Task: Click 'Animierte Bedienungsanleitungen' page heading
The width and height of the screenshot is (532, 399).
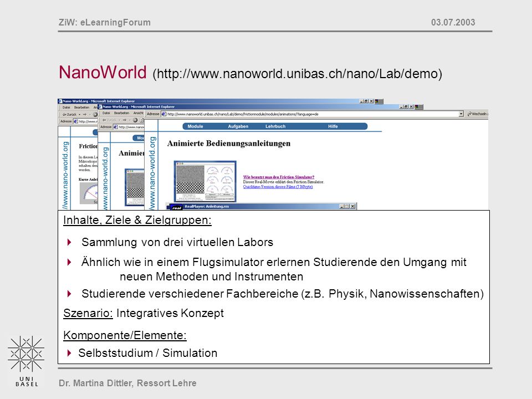Action: (229, 144)
